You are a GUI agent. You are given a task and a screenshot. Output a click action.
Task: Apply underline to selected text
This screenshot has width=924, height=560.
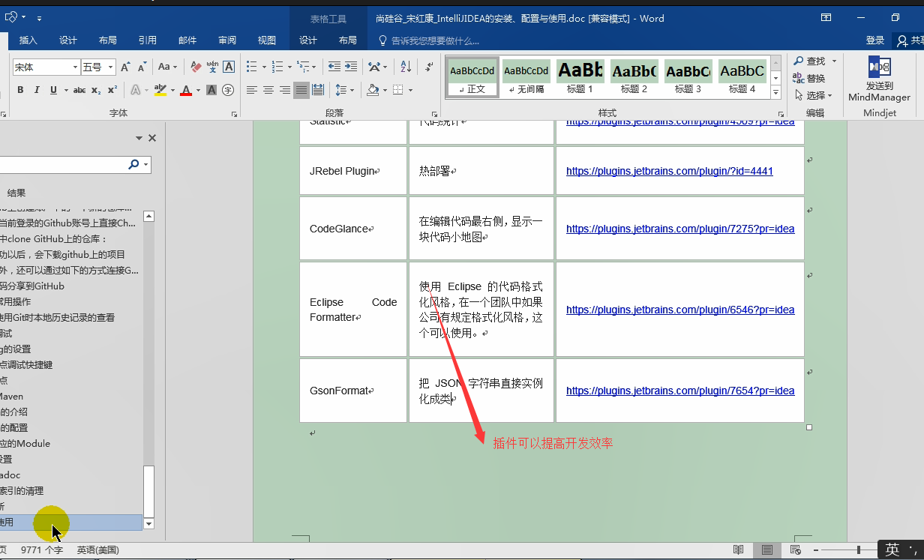[53, 90]
